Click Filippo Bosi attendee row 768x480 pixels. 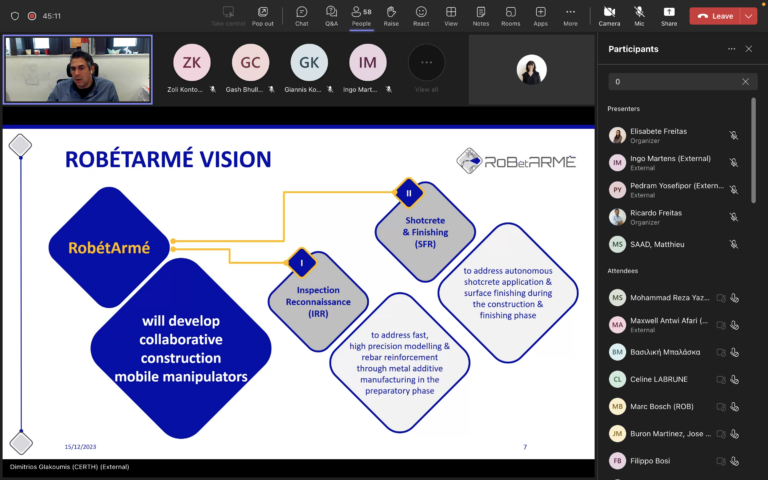(x=674, y=460)
